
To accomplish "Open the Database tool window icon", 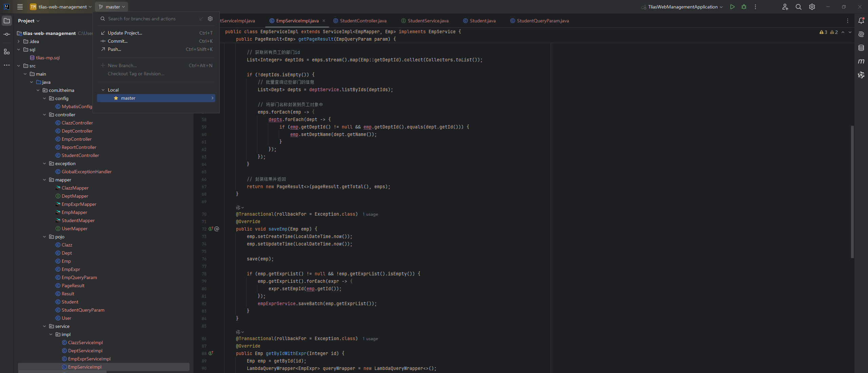I will tap(861, 48).
